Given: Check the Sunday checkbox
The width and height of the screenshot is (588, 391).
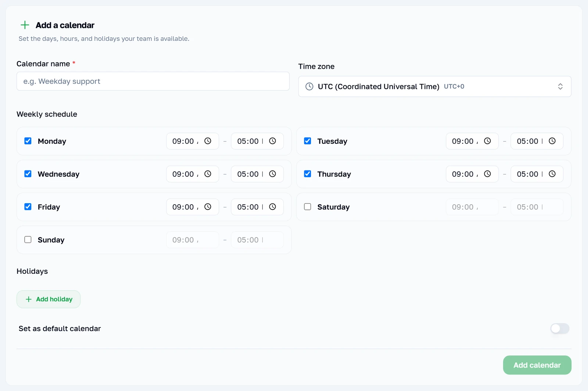Looking at the screenshot, I should coord(28,240).
